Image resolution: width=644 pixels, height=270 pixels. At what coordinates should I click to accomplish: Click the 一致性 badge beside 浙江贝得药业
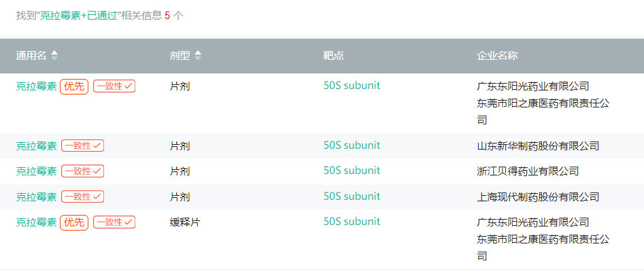coord(82,171)
